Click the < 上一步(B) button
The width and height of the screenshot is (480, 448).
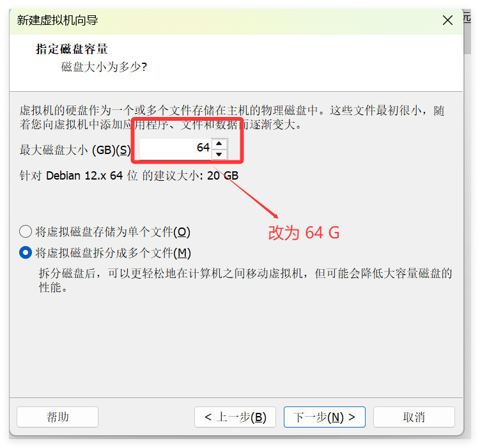tap(235, 417)
